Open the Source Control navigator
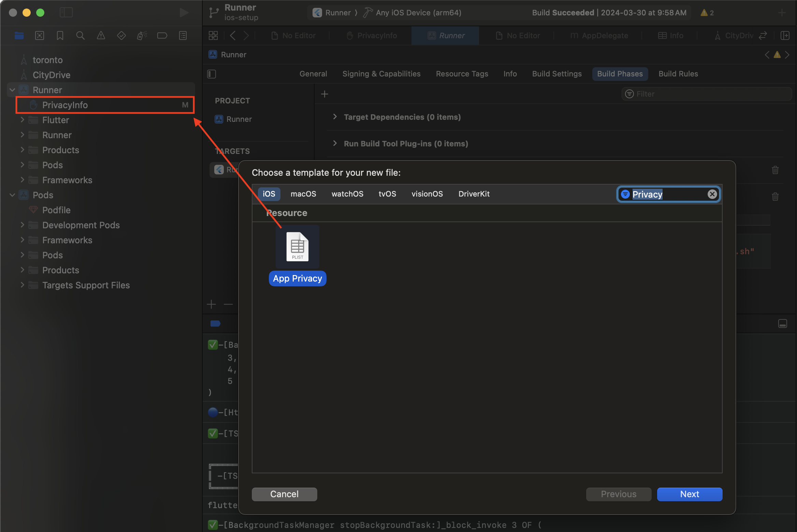The image size is (797, 532). pos(40,35)
